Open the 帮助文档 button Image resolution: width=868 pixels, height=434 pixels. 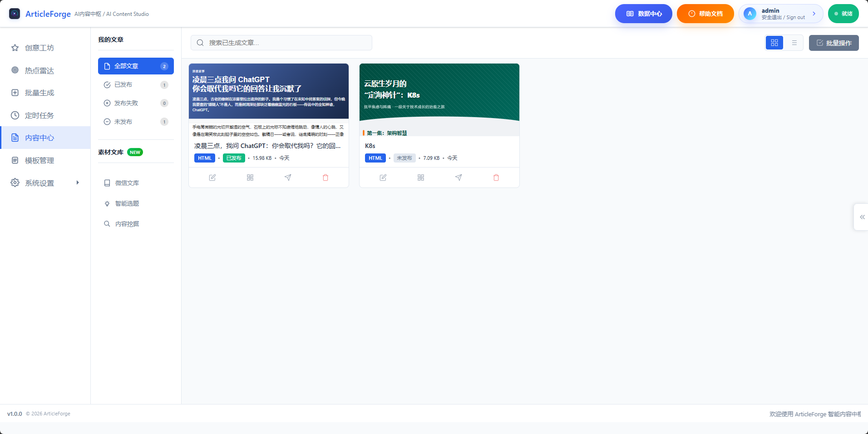[x=705, y=14]
